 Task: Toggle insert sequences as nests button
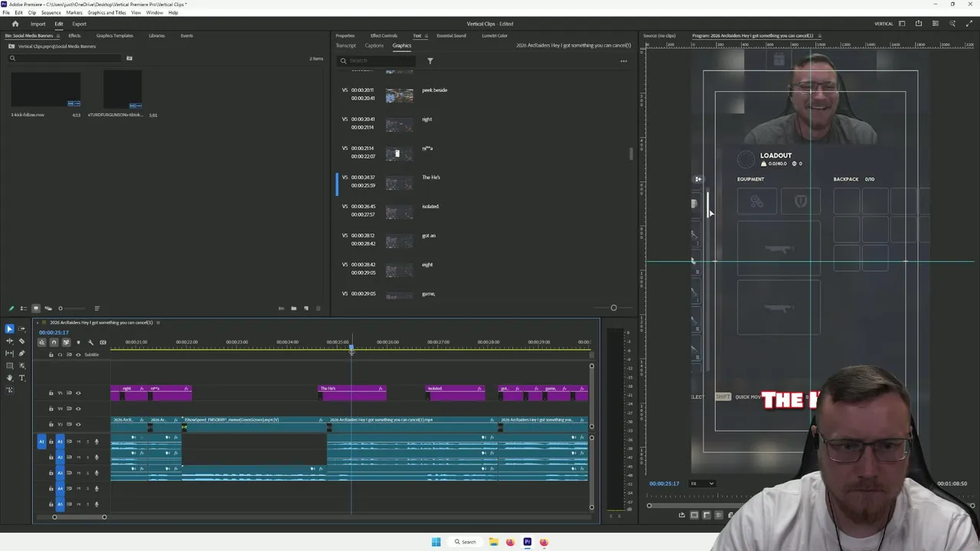tap(41, 342)
